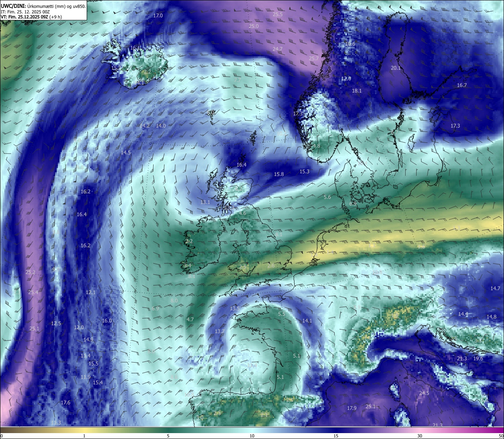The image size is (504, 439).
Task: Click the value 14.9 in the Atlantic
Action: (88, 339)
